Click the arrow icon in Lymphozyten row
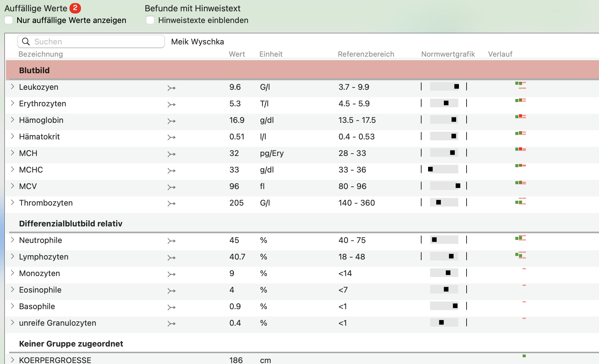Viewport: 599px width, 364px height. pyautogui.click(x=171, y=258)
